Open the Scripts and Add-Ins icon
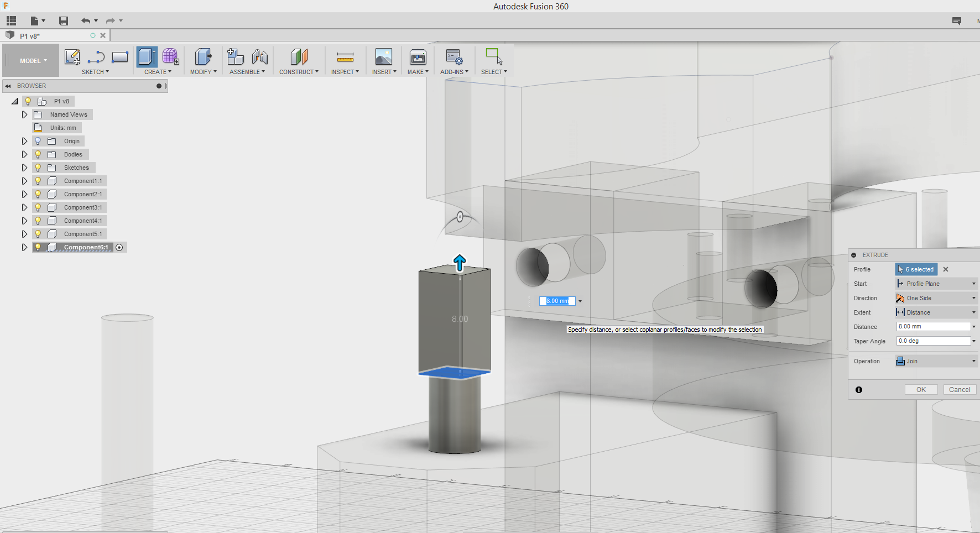This screenshot has height=533, width=980. tap(455, 56)
